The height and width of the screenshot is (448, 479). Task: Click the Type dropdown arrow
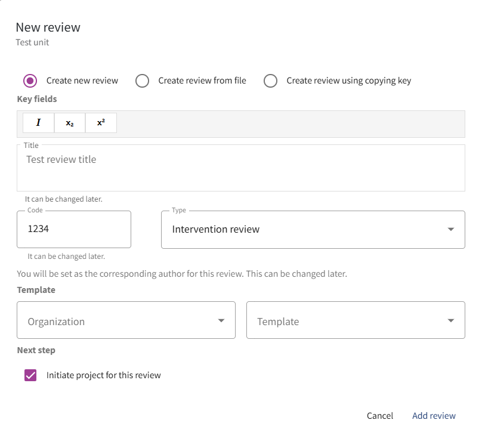[451, 229]
